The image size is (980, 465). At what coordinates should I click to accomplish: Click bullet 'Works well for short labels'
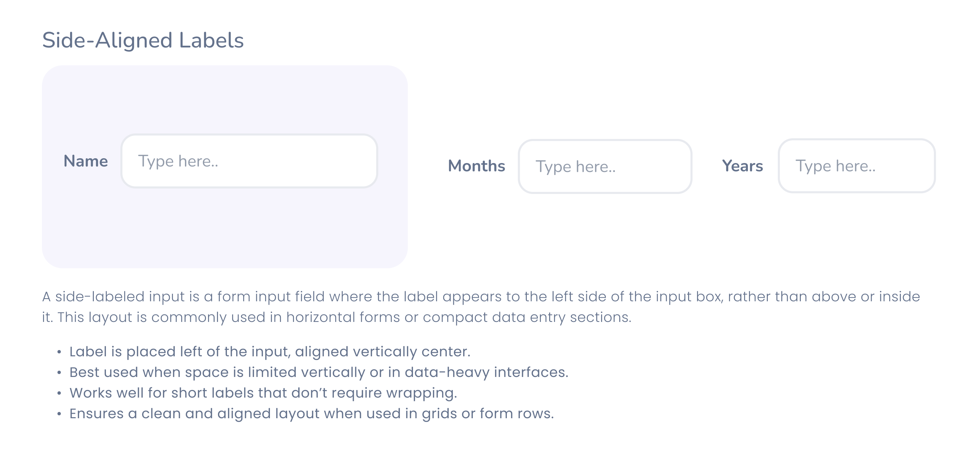[263, 393]
